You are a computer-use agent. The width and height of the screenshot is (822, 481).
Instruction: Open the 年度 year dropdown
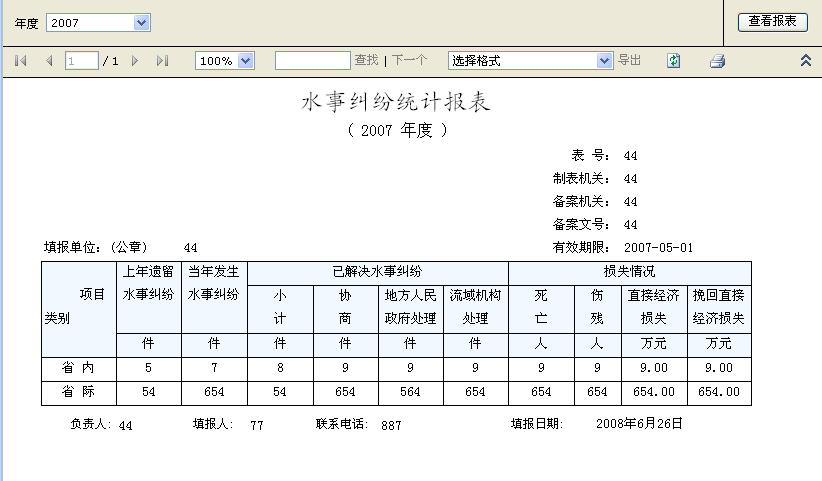[141, 23]
